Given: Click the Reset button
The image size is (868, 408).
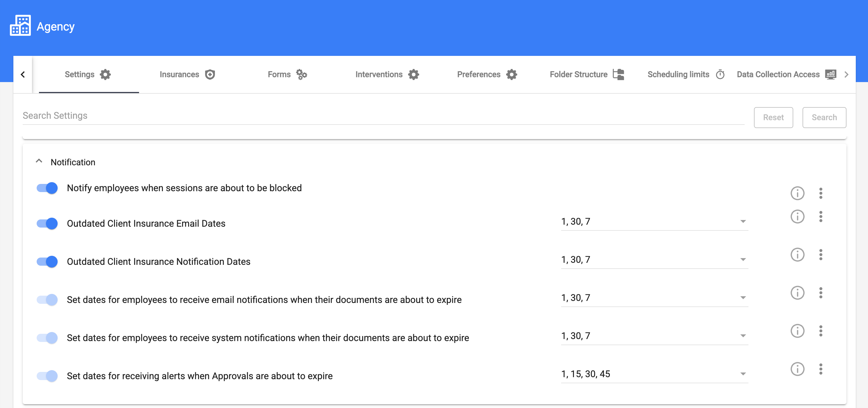Looking at the screenshot, I should (773, 117).
